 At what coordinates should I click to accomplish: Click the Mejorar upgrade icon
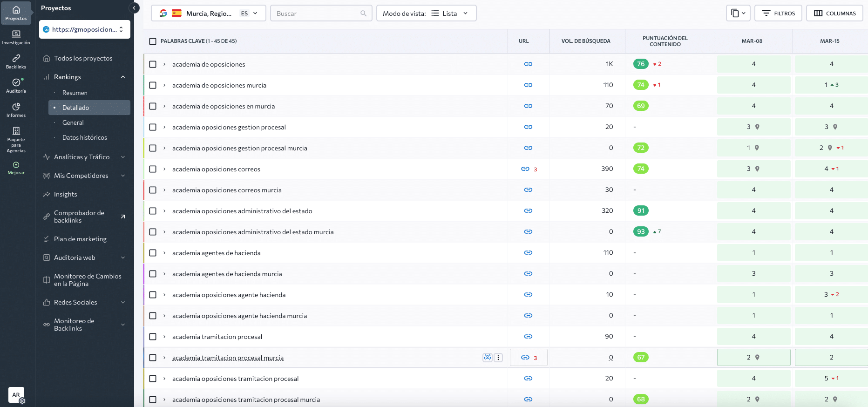[x=16, y=168]
